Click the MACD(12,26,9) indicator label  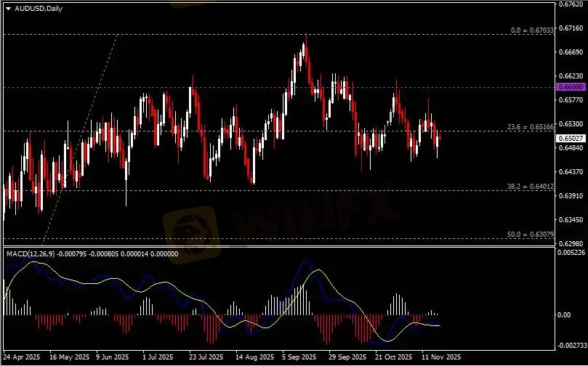[31, 253]
